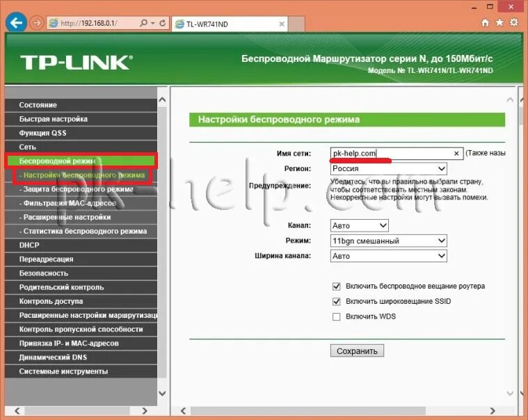This screenshot has height=420, width=528.
Task: Select Защита беспроводного режима submenu
Action: coord(81,189)
